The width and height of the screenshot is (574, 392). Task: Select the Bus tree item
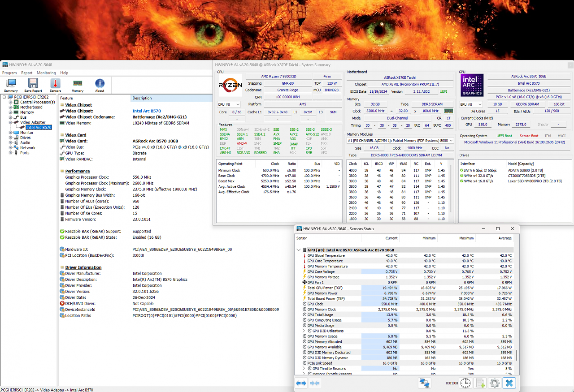[x=23, y=117]
